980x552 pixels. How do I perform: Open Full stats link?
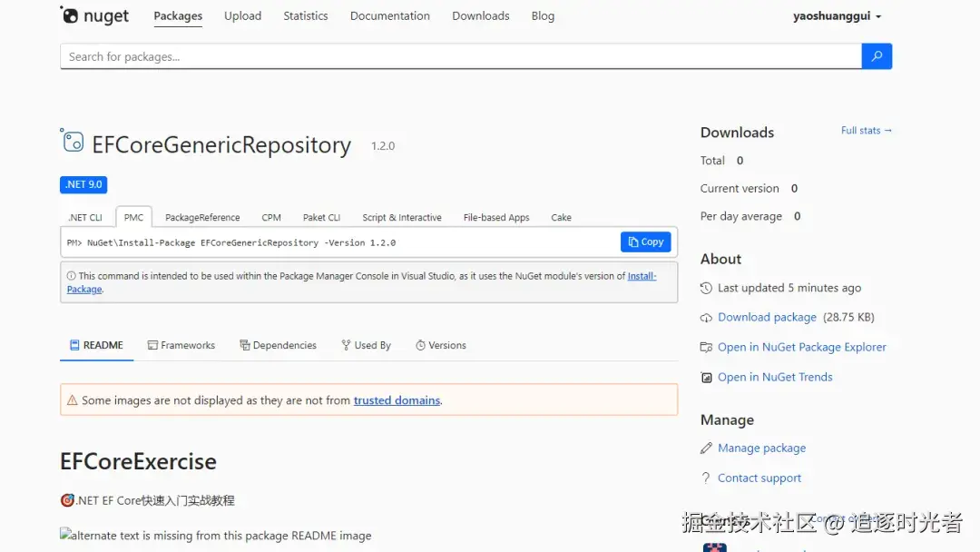867,130
